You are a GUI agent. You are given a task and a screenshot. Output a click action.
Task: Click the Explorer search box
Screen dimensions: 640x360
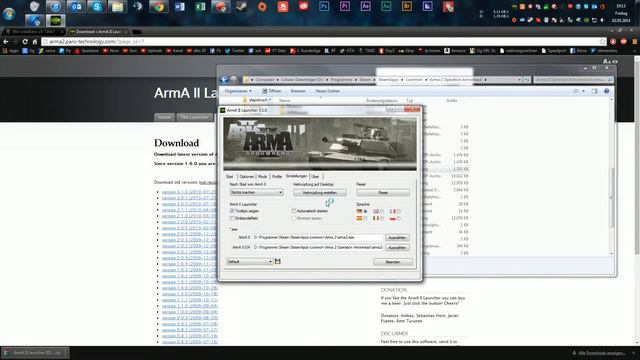(573, 80)
